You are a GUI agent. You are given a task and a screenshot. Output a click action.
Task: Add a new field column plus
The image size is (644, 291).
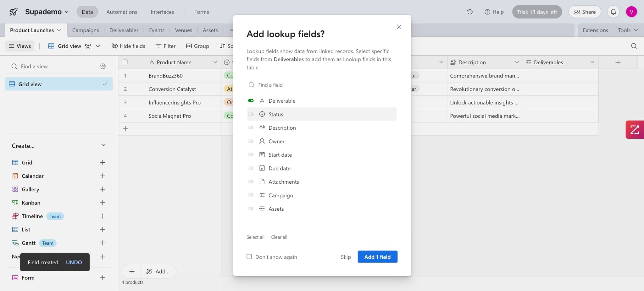618,62
